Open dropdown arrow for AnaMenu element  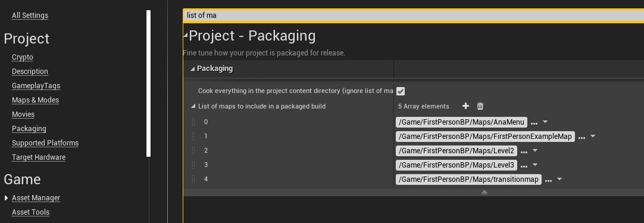pos(545,122)
